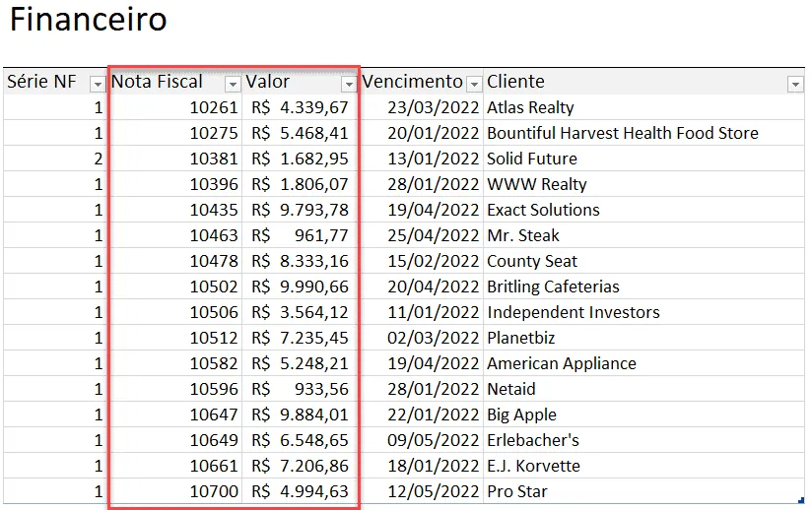
Task: Select the R$ 9.884,01 value cell
Action: [x=301, y=414]
